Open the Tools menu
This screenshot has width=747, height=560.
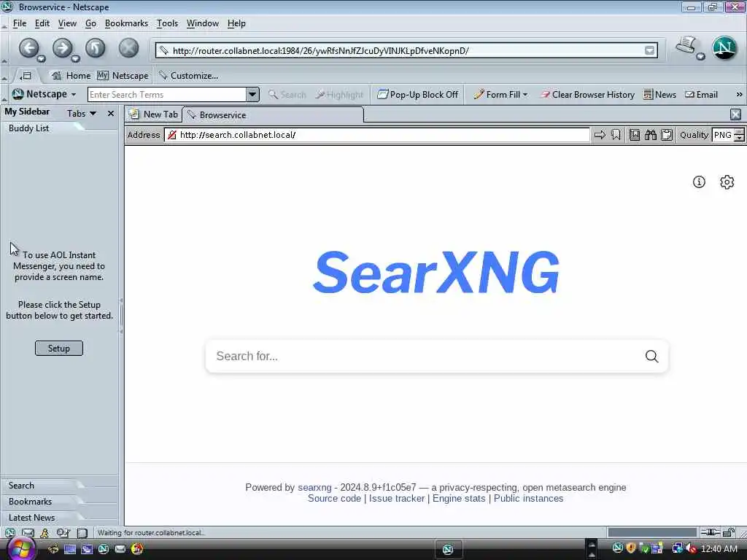pos(167,23)
